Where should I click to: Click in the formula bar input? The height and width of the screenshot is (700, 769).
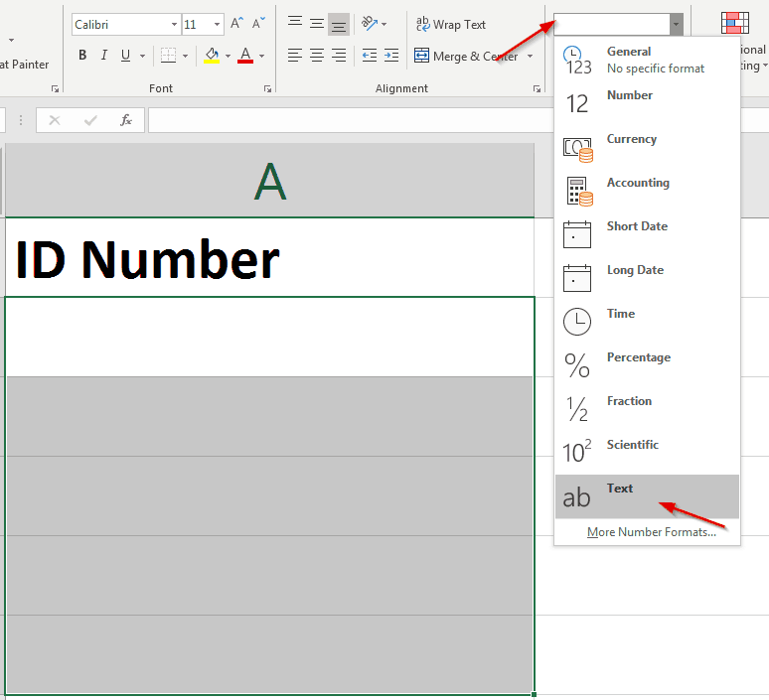351,120
